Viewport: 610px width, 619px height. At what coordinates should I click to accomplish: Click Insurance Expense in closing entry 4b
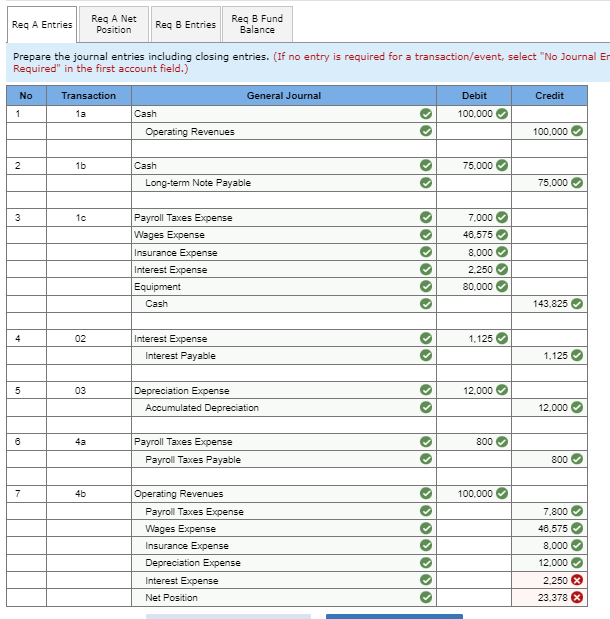pyautogui.click(x=284, y=546)
